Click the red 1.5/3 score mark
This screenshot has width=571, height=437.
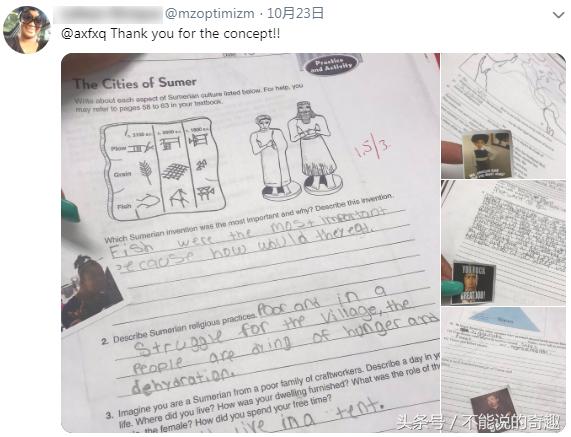pos(374,147)
